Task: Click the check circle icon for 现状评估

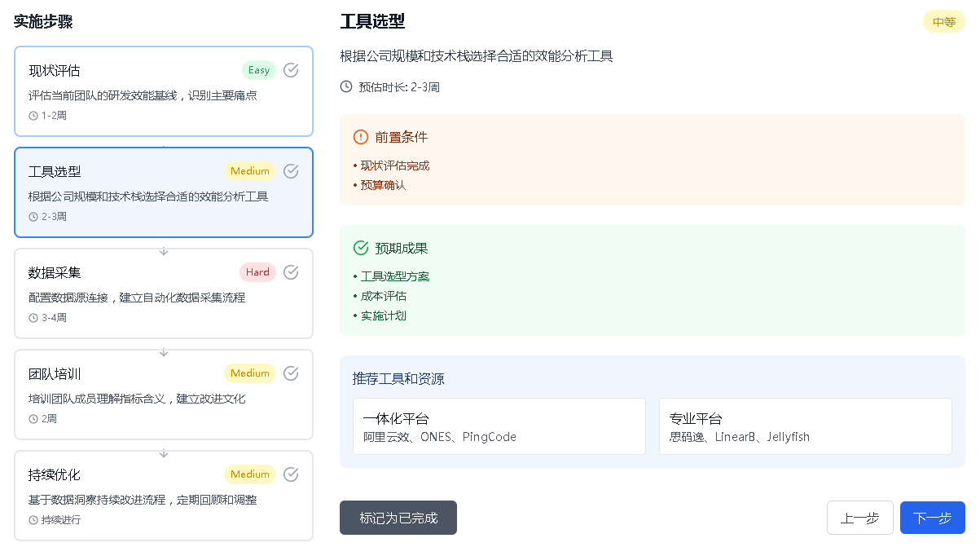Action: click(291, 70)
